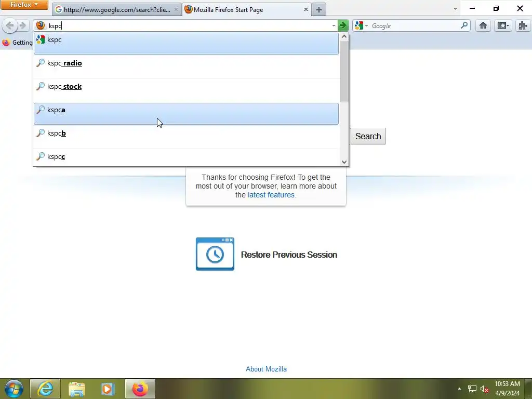Open the Windows Start orb
532x399 pixels.
14,389
